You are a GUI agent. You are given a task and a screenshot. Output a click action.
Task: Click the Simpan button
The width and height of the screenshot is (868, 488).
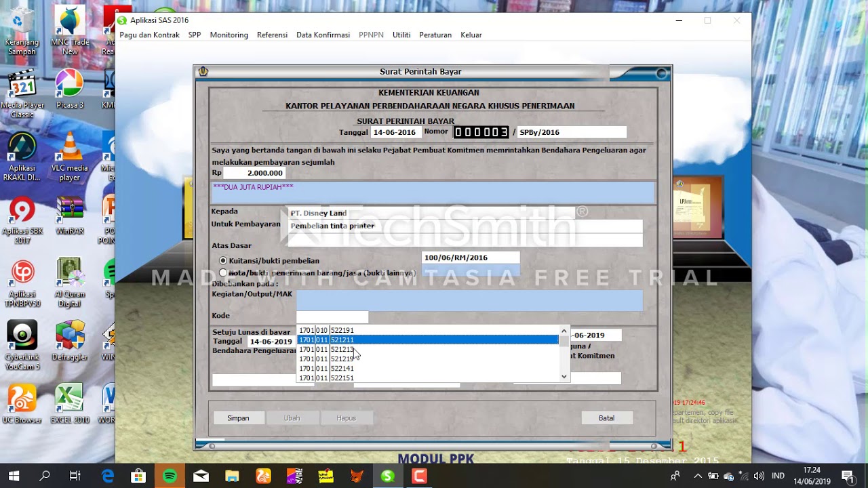238,418
